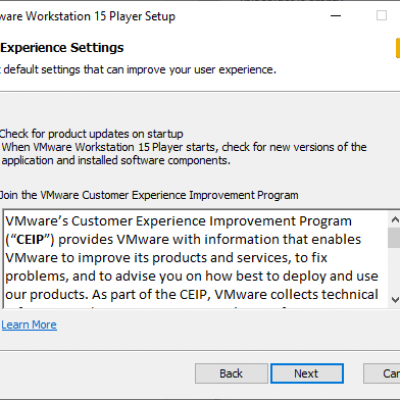The width and height of the screenshot is (400, 400).
Task: Click the 'When VMware Workstation 15 Player starts' description
Action: pos(184,147)
